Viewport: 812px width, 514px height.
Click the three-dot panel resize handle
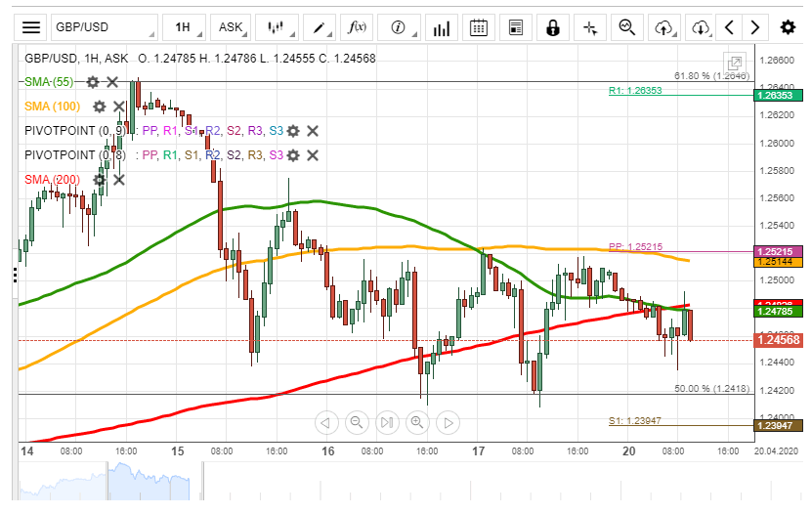click(15, 275)
